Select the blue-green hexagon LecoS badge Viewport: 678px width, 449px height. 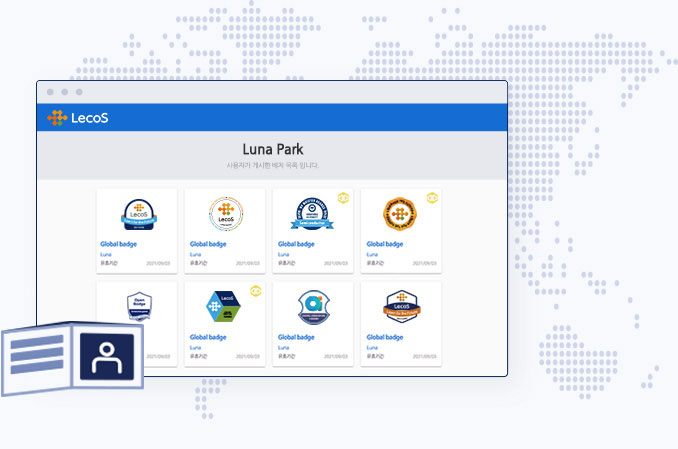click(x=225, y=307)
